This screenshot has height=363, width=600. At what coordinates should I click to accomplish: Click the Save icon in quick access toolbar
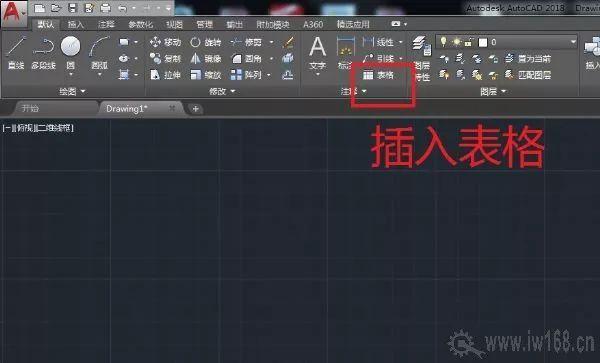pyautogui.click(x=72, y=8)
